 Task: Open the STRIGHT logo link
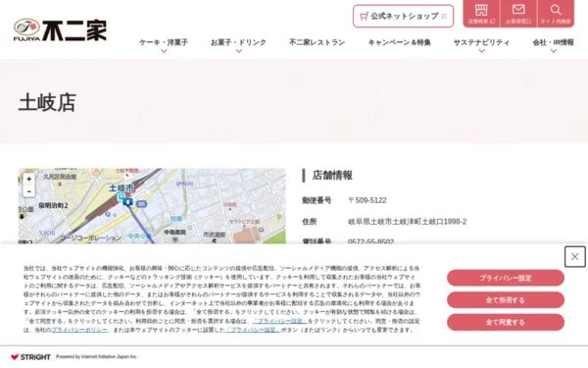tap(30, 357)
